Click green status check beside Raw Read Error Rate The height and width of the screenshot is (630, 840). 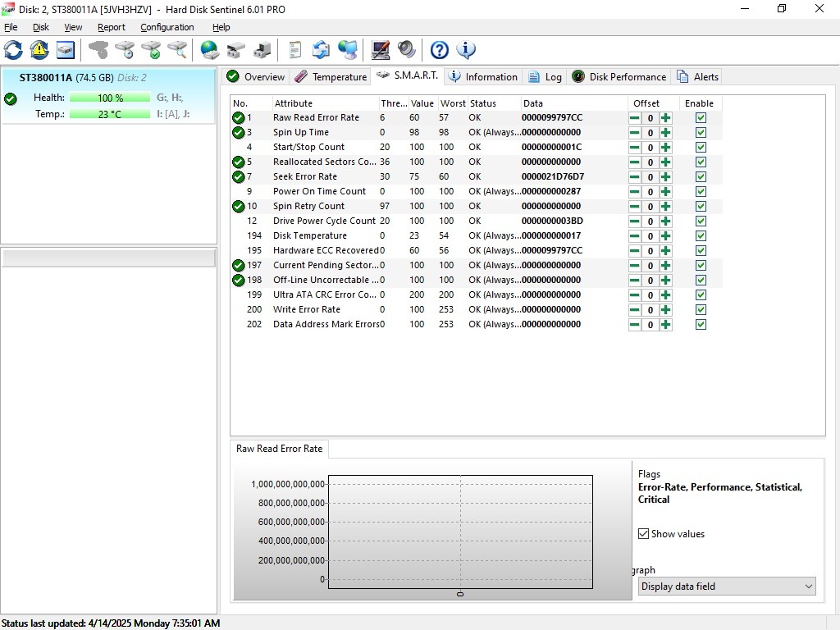[x=239, y=118]
